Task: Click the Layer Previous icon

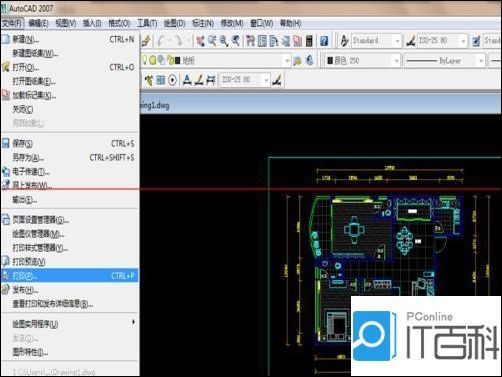Action: click(309, 60)
